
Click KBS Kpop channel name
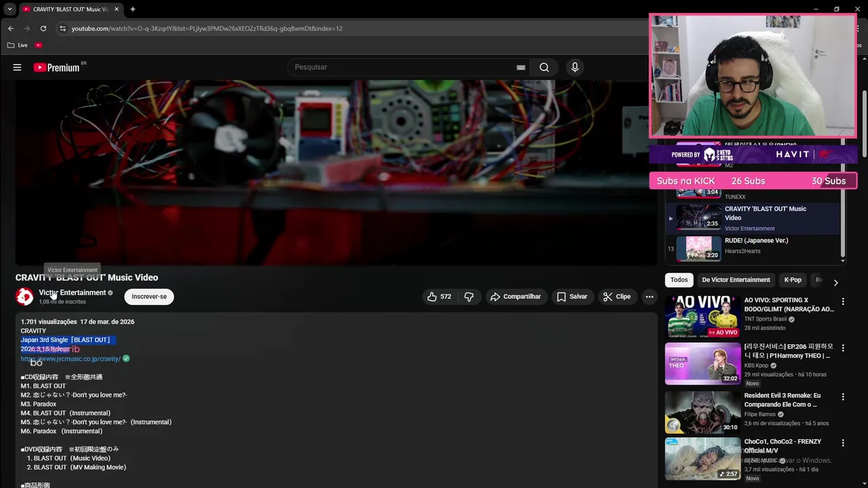click(x=756, y=365)
